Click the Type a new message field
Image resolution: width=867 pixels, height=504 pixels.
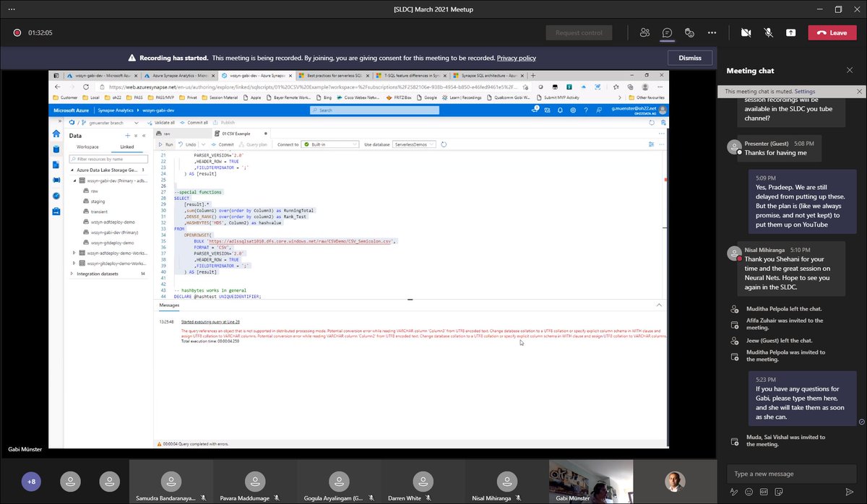coord(792,474)
